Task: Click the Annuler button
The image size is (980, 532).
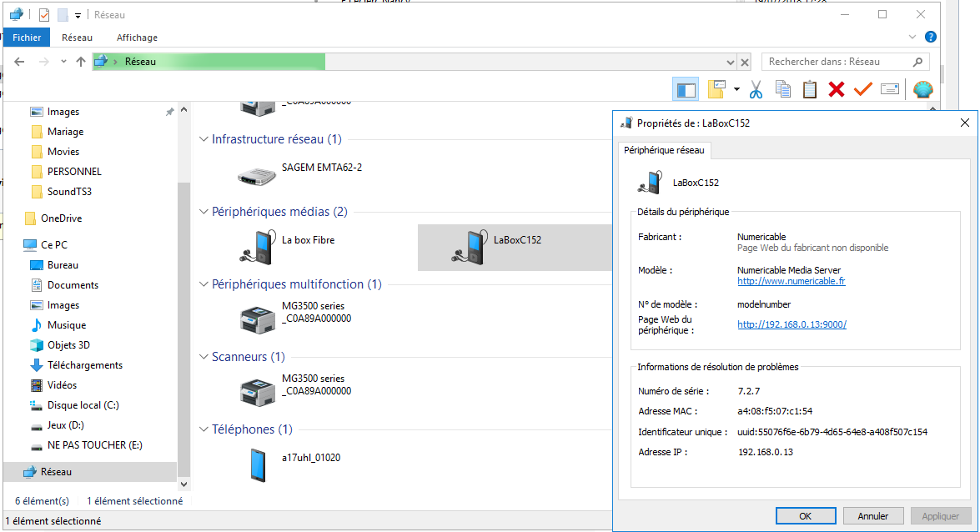Action: (x=872, y=516)
